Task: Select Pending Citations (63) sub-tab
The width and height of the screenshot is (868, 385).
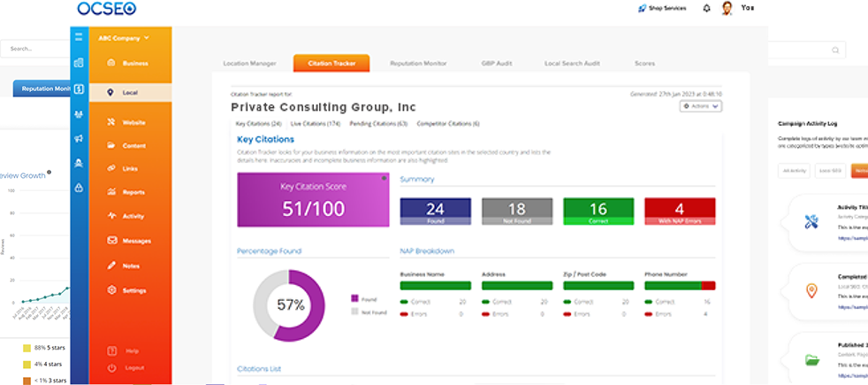Action: coord(378,124)
